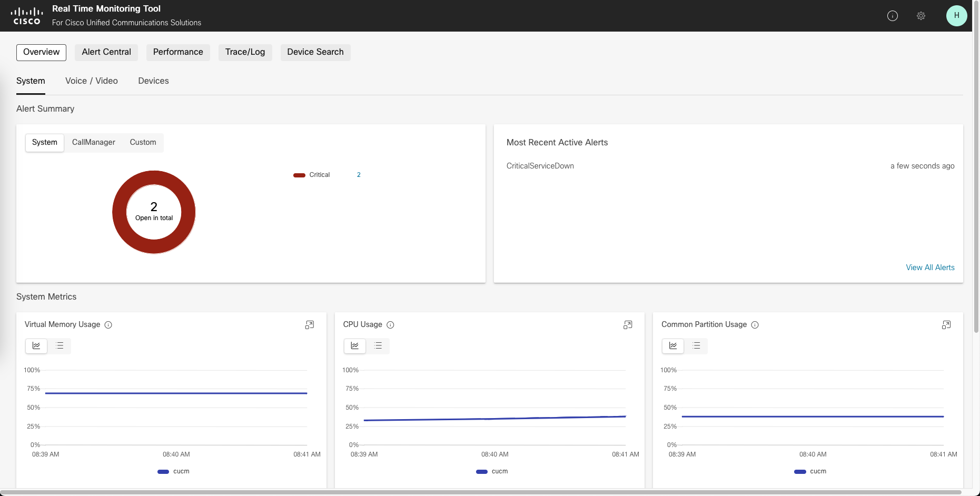This screenshot has height=496, width=980.
Task: Click the View All Alerts link
Action: click(x=930, y=267)
